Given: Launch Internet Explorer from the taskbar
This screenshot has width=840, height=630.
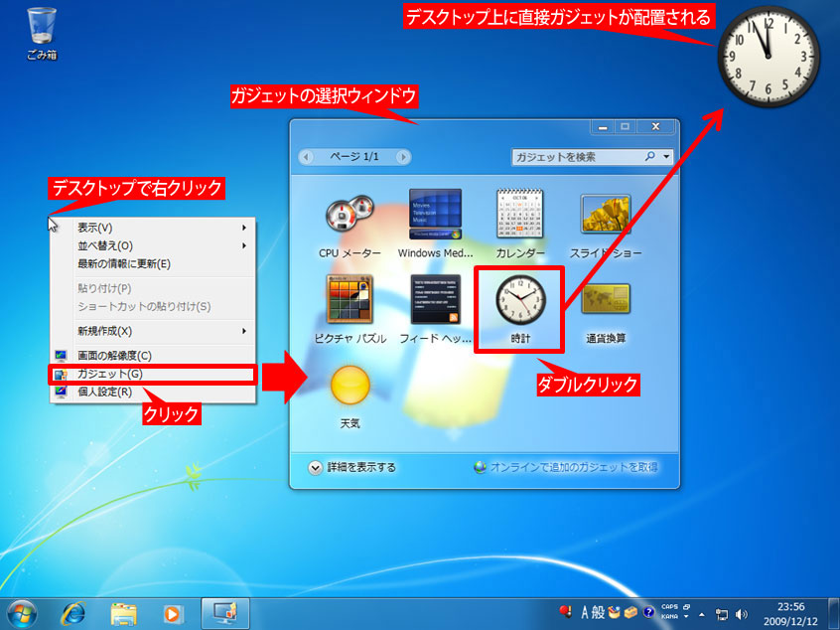Looking at the screenshot, I should (73, 613).
